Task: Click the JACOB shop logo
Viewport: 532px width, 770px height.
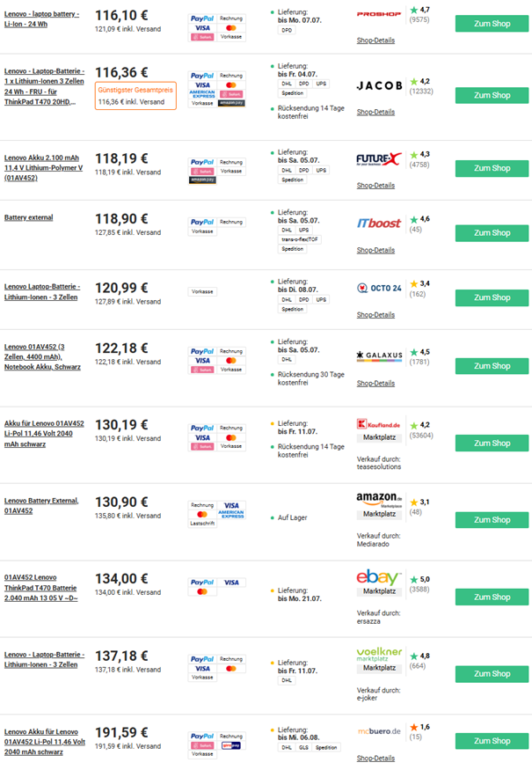Action: point(379,86)
